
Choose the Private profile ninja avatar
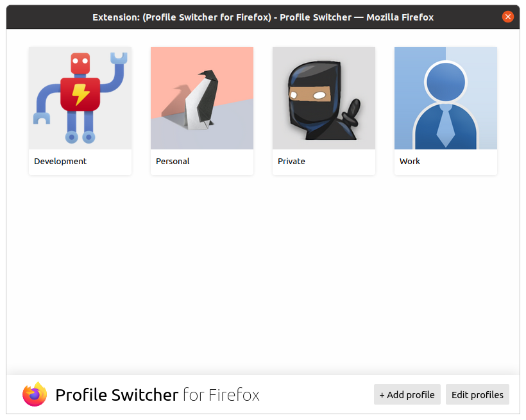point(324,98)
